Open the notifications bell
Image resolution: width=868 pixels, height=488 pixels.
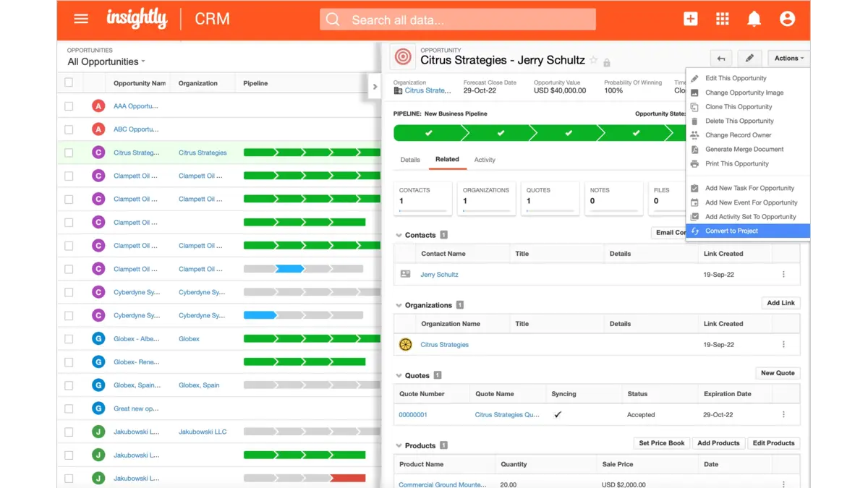[x=754, y=20]
